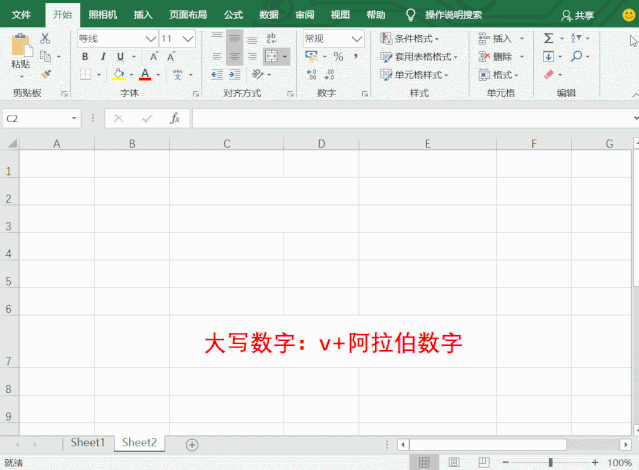
Task: Switch to Page Break Preview icon
Action: point(484,462)
